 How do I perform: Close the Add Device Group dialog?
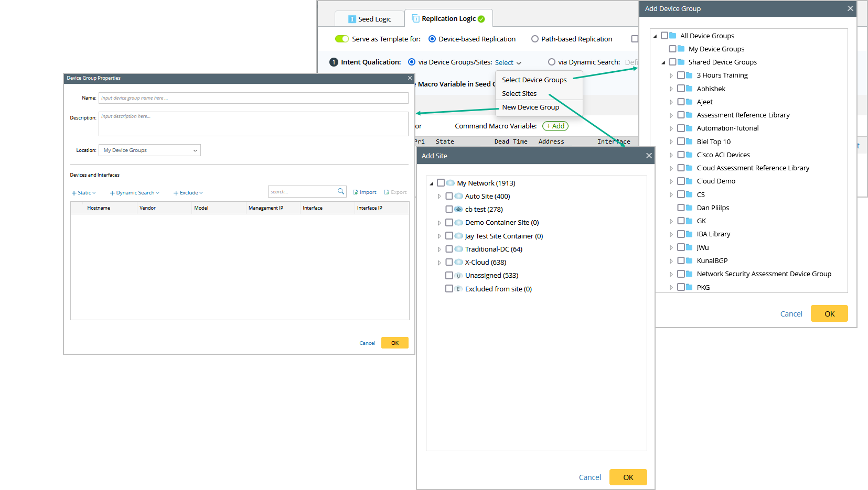pyautogui.click(x=850, y=8)
